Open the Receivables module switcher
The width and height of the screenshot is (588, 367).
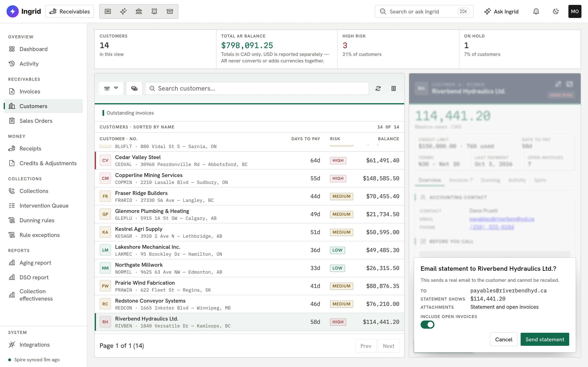[69, 11]
